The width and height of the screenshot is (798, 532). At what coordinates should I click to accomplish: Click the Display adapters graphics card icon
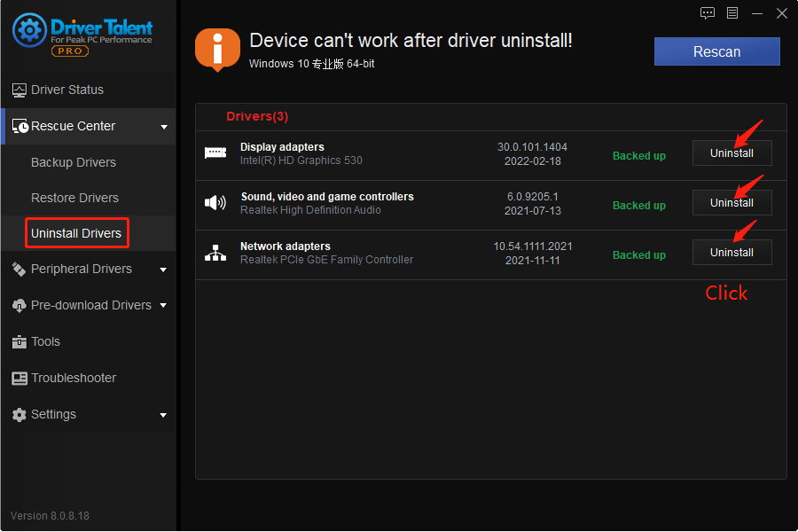point(215,153)
